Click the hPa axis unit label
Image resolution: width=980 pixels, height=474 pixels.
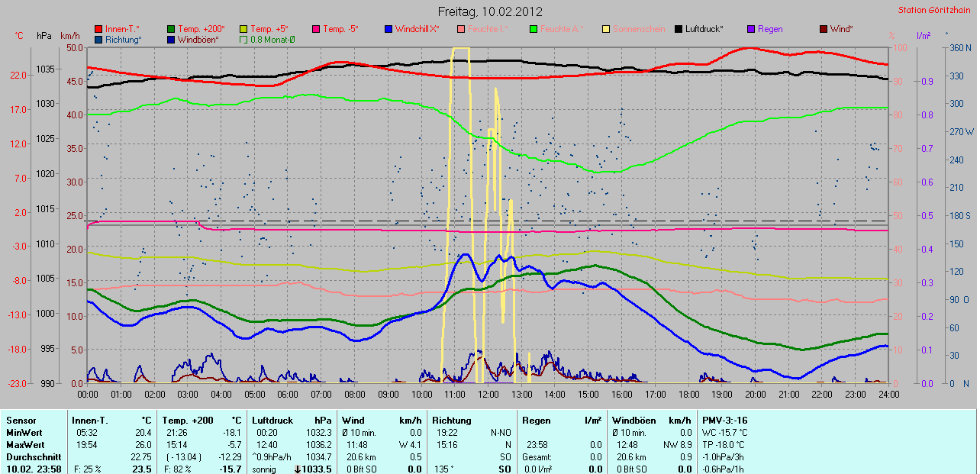coord(44,37)
